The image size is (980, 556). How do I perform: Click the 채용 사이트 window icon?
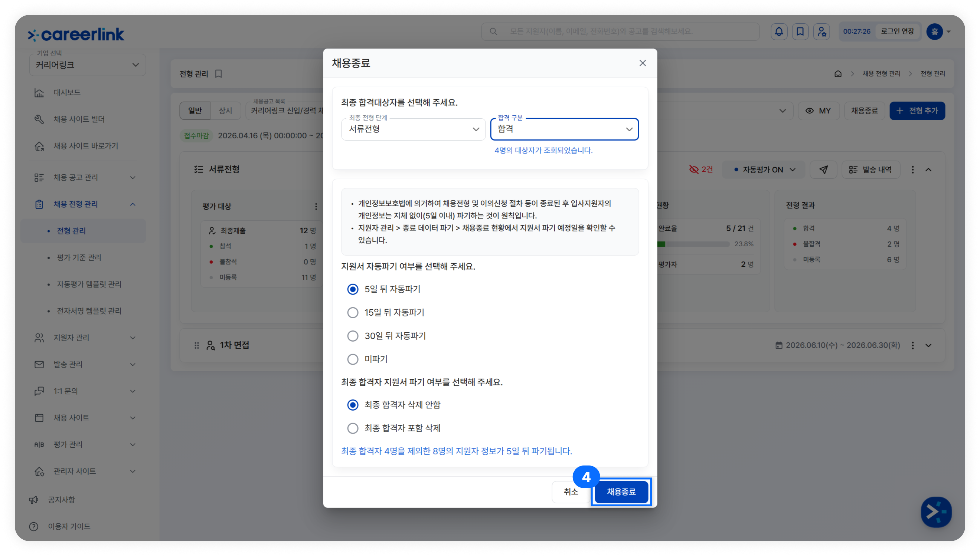click(x=39, y=418)
